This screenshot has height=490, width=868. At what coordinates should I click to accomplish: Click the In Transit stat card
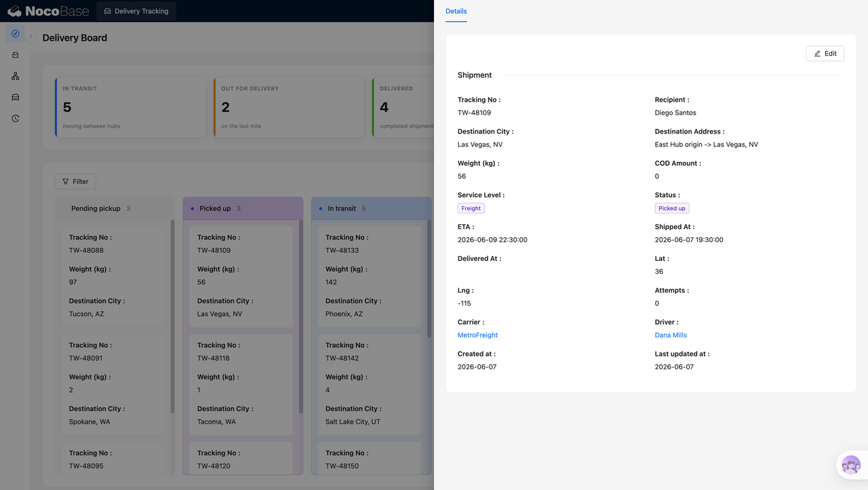[x=130, y=107]
